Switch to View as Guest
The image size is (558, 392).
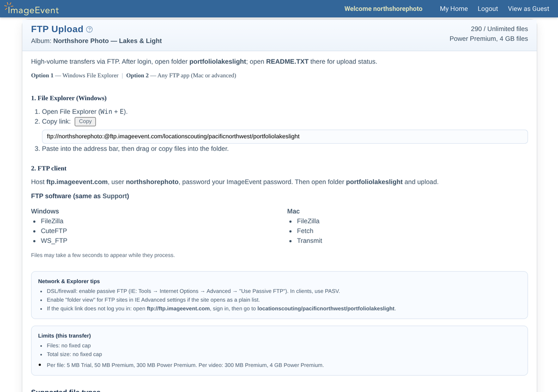[529, 9]
